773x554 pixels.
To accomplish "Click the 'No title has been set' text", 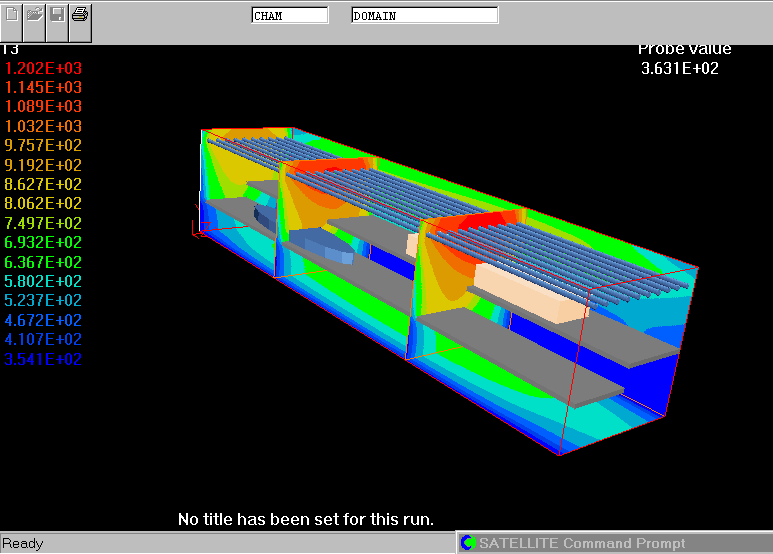I will (x=305, y=519).
